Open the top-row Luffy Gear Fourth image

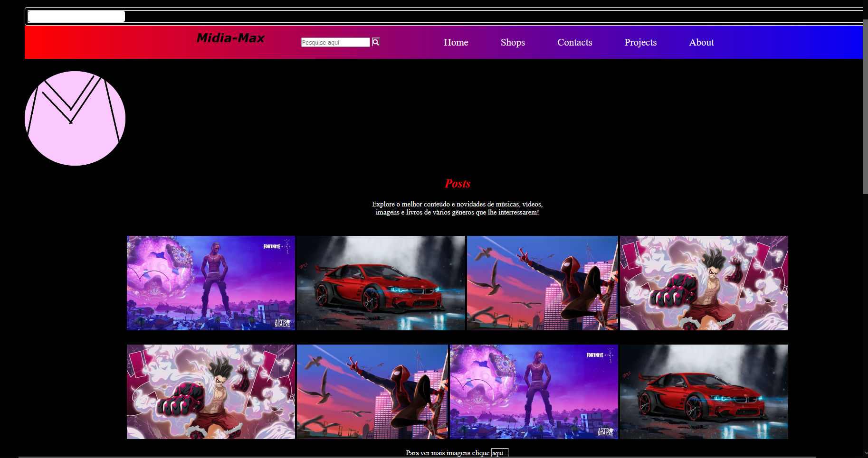point(704,283)
